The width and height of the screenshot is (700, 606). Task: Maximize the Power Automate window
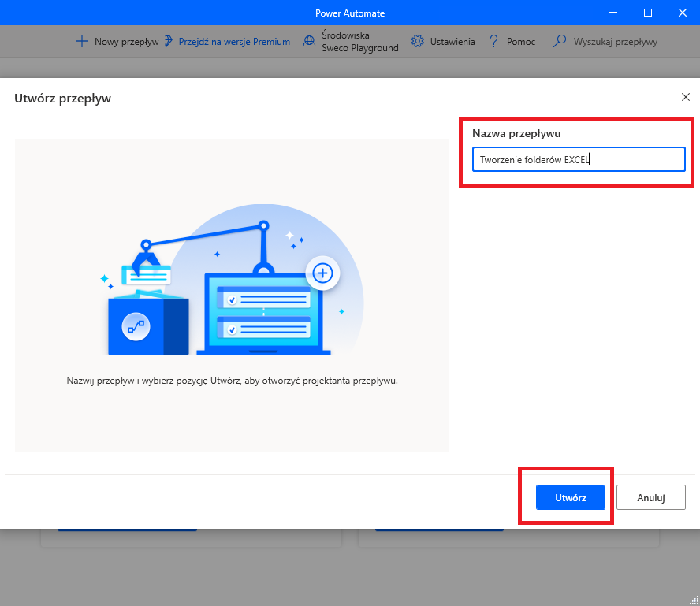click(x=648, y=13)
